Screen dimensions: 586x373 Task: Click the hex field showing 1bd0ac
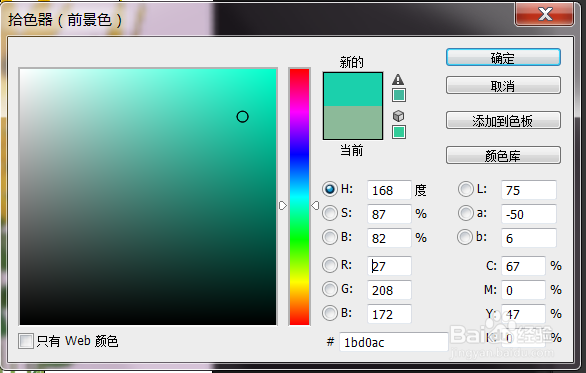394,342
